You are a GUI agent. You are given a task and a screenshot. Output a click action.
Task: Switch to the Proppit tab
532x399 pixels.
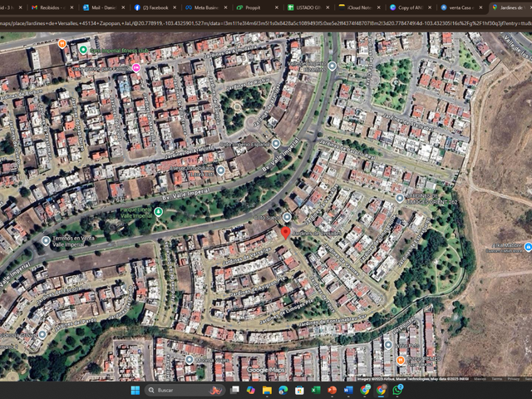pyautogui.click(x=257, y=7)
